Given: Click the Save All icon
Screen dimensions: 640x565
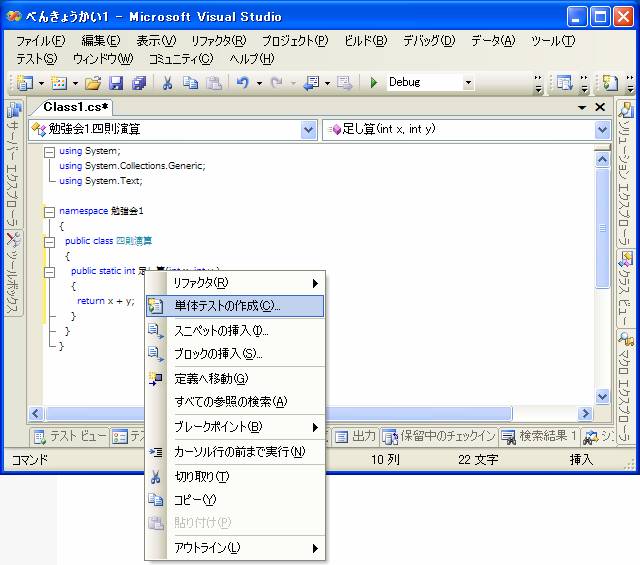Looking at the screenshot, I should 135,83.
